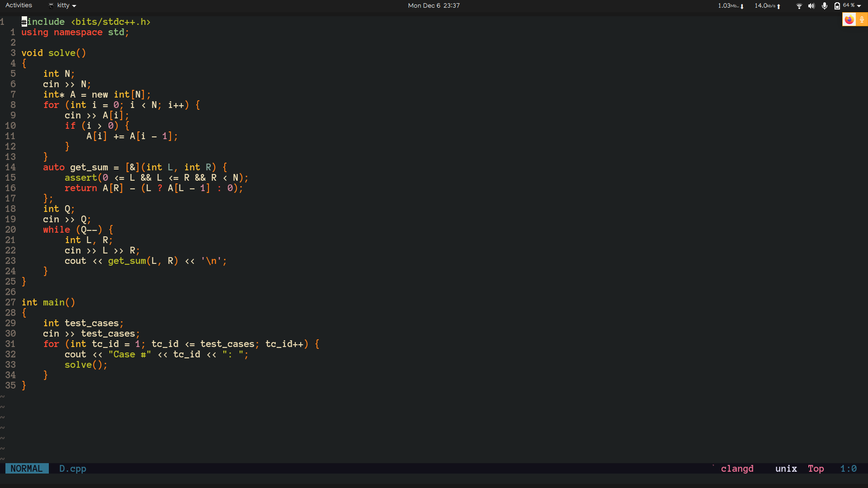The image size is (868, 488).
Task: Open the date and time dropdown
Action: (x=433, y=5)
